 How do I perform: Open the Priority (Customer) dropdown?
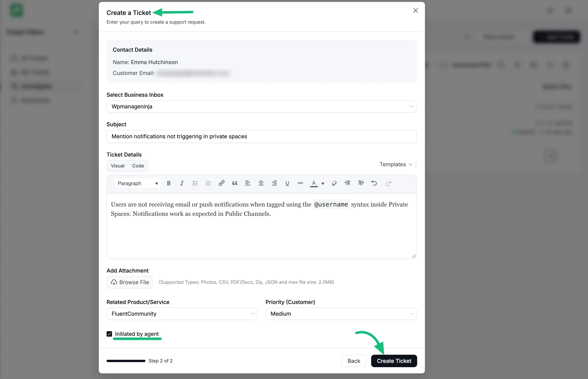tap(341, 314)
